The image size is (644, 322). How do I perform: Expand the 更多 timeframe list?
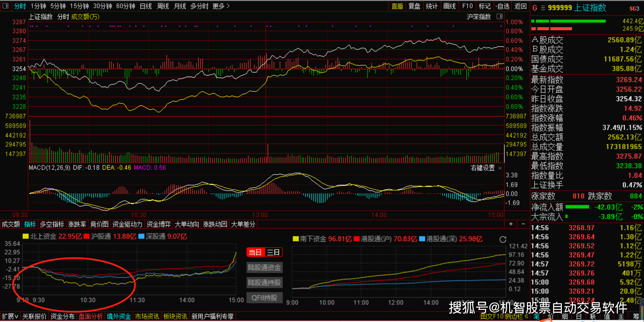(x=221, y=6)
